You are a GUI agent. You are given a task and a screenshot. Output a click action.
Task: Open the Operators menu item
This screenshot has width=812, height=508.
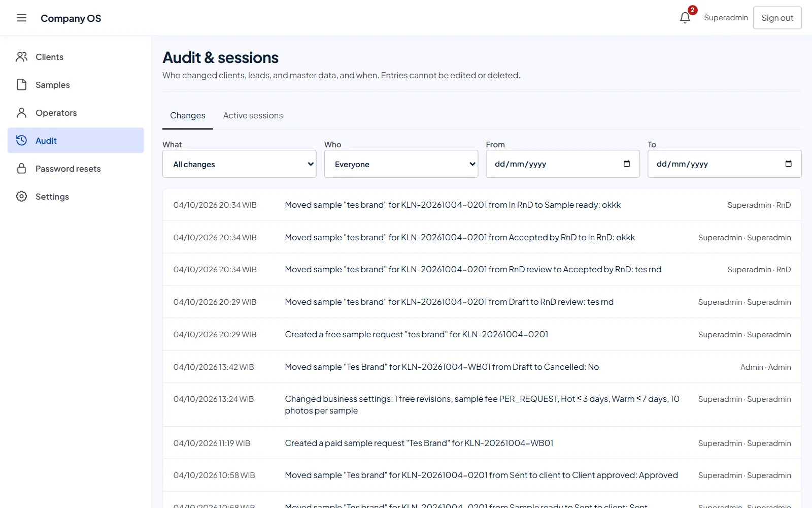click(x=76, y=113)
